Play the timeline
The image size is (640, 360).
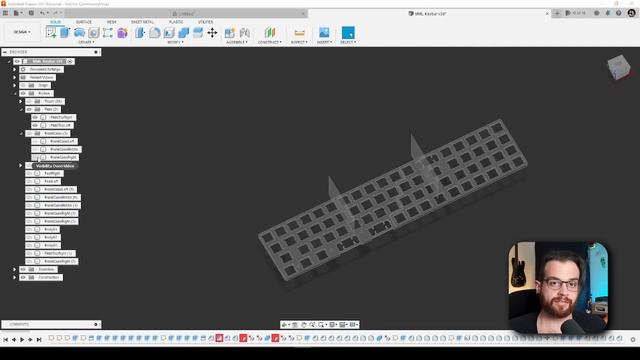22,339
